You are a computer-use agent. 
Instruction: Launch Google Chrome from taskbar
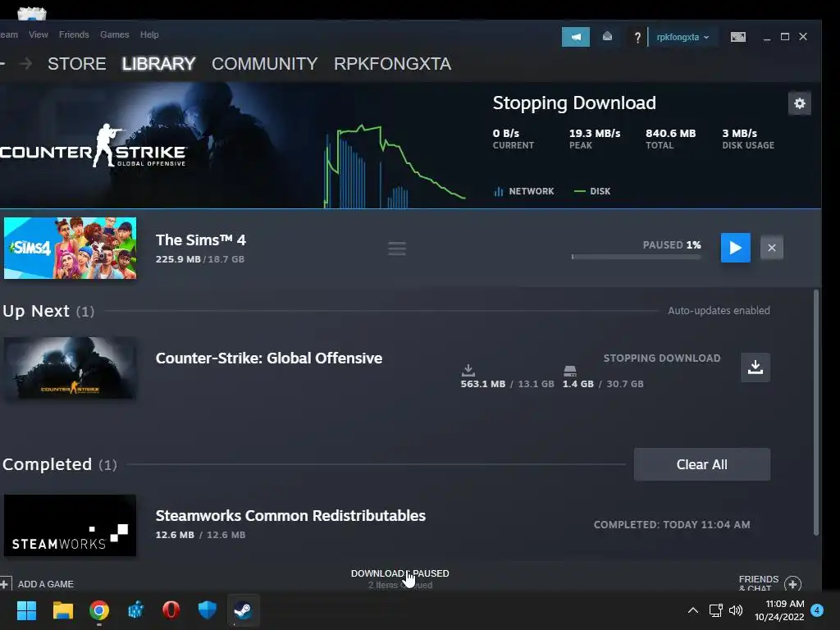99,609
